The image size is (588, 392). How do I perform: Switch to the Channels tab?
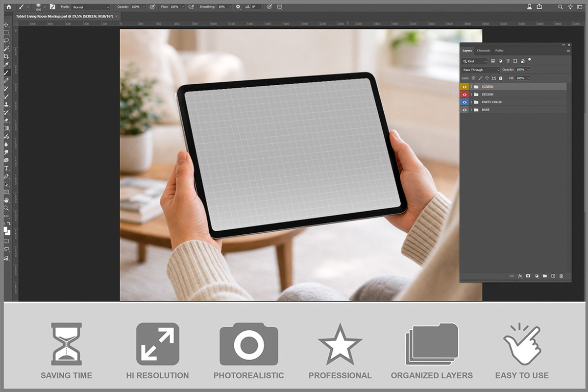click(483, 50)
